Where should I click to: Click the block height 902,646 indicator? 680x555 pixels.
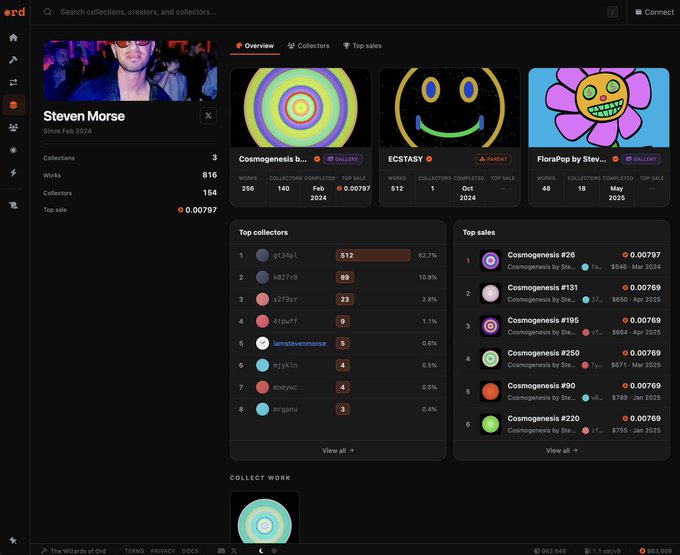point(549,551)
